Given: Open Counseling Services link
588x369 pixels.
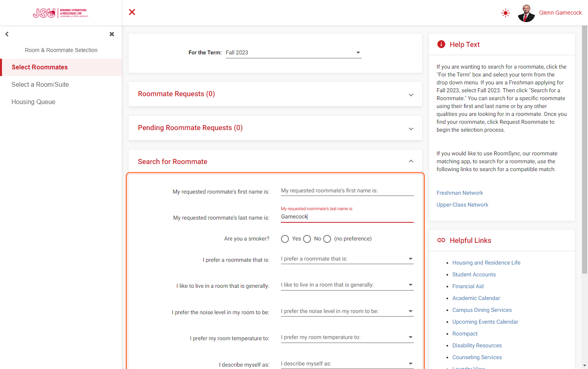Looking at the screenshot, I should [477, 357].
